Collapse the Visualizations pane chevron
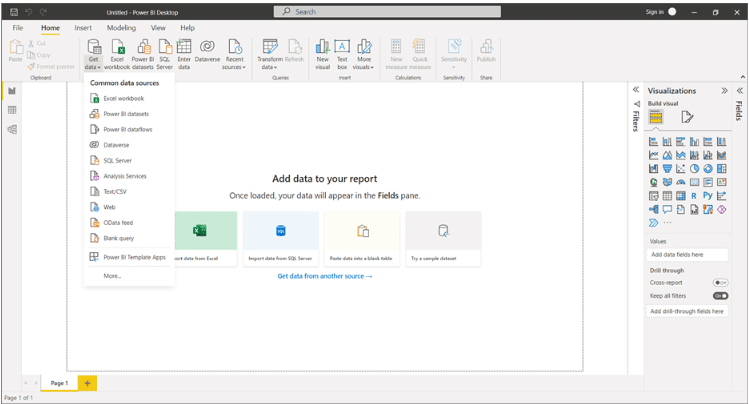 (725, 91)
